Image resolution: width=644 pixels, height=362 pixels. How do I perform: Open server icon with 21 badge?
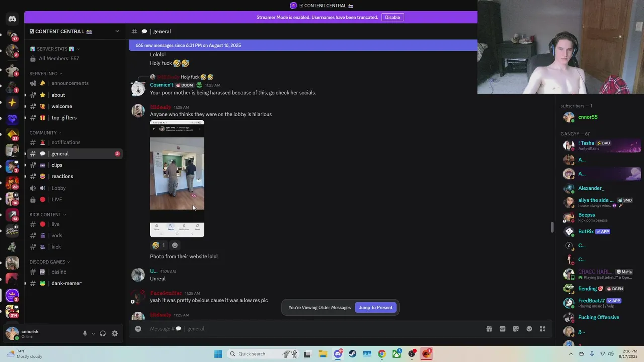[12, 134]
